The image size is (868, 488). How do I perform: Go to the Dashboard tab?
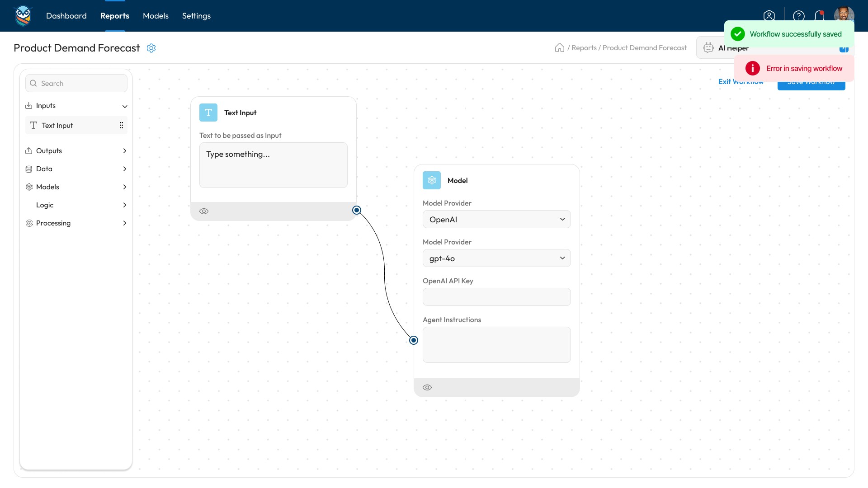tap(66, 16)
